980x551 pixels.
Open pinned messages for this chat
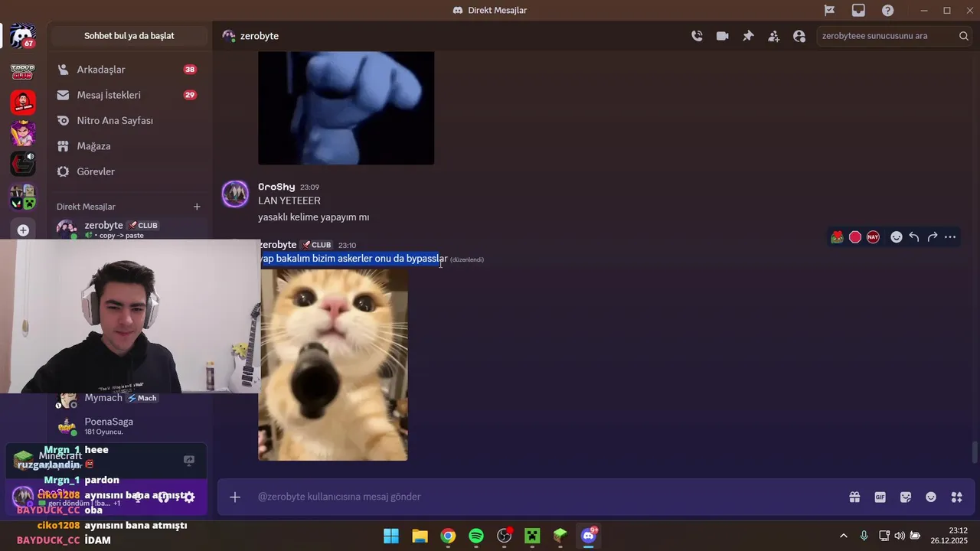pos(748,36)
